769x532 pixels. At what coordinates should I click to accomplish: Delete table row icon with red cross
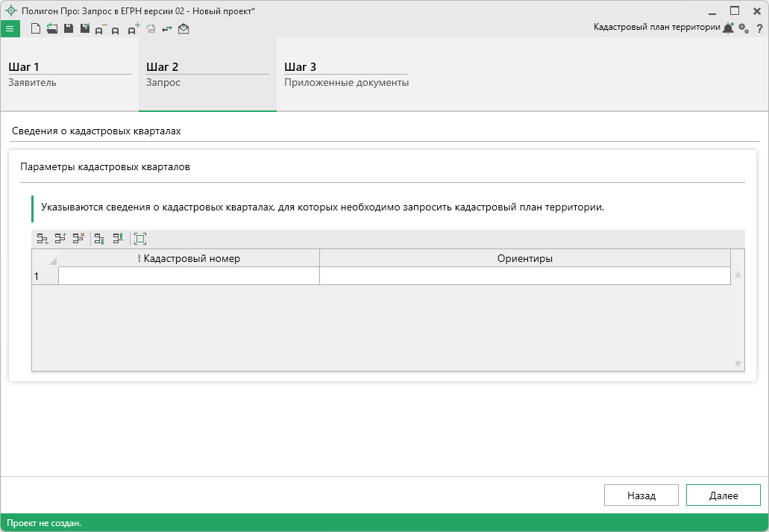[78, 239]
